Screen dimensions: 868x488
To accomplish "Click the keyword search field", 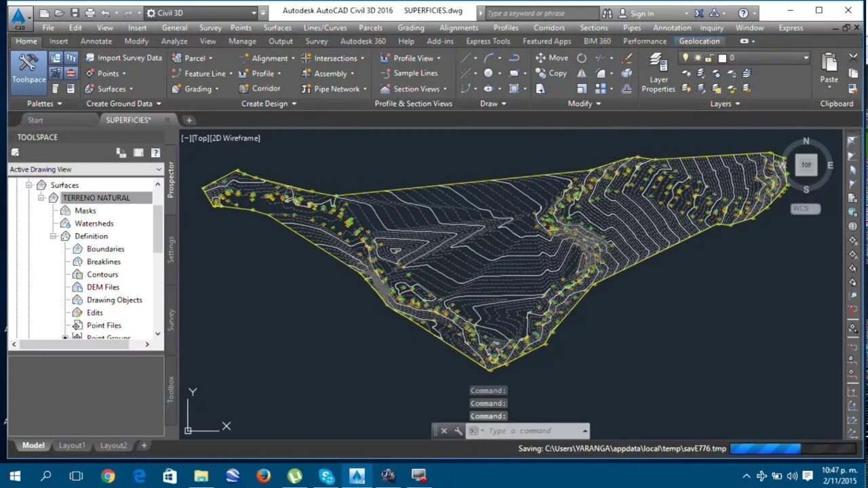I will 542,13.
